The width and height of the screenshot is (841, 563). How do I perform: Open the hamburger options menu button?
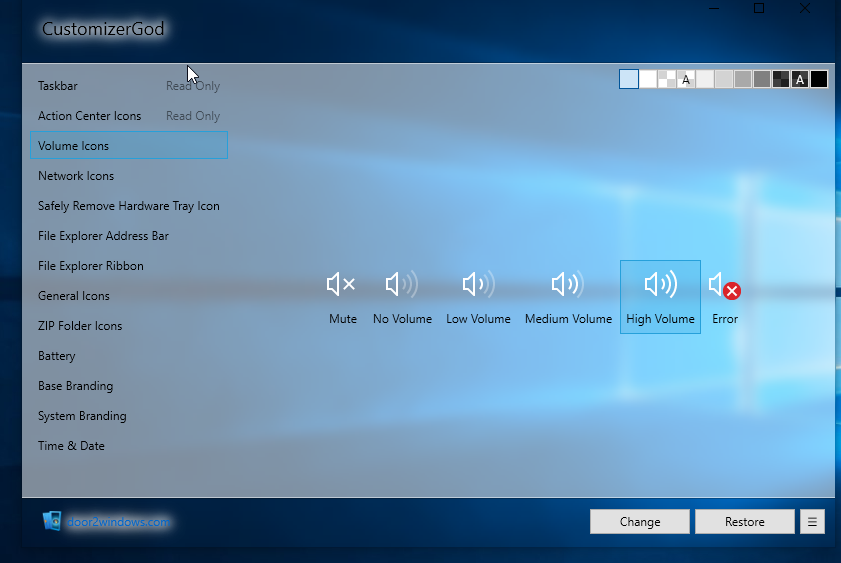point(812,522)
